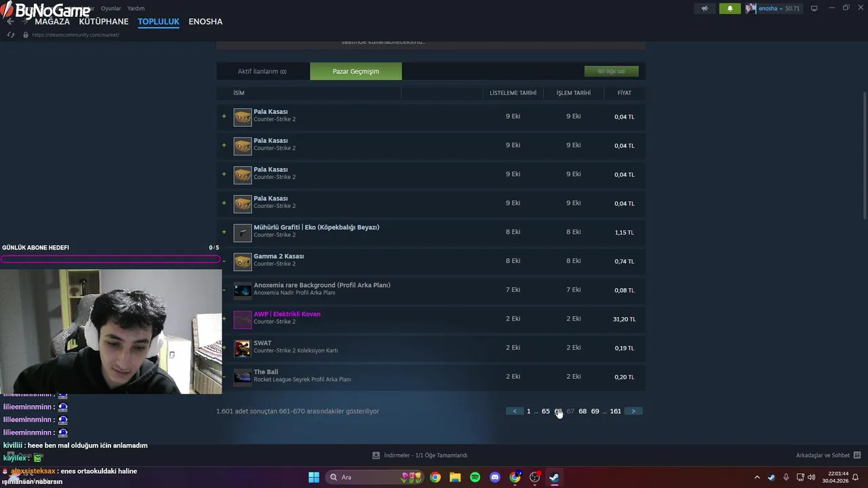Open the Yardım menu

coord(136,8)
